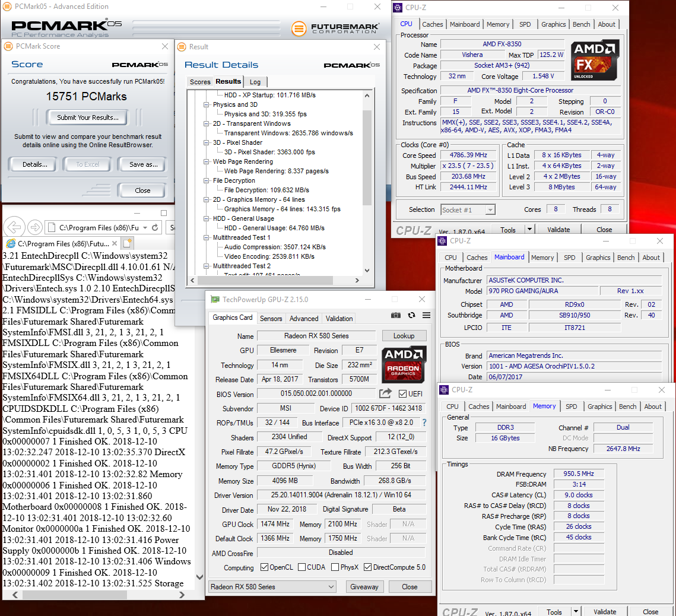Toggle the OpenCL computing checkbox
The height and width of the screenshot is (616, 676).
point(265,567)
